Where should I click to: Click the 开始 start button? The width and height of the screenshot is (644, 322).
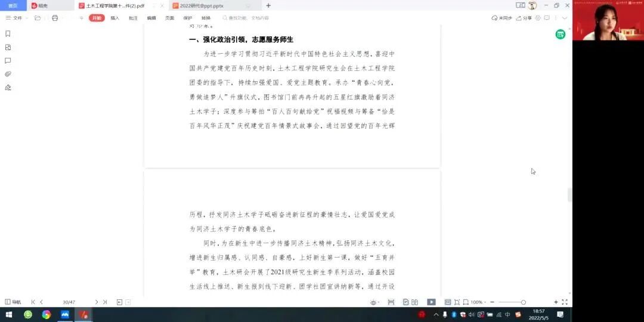click(x=97, y=18)
